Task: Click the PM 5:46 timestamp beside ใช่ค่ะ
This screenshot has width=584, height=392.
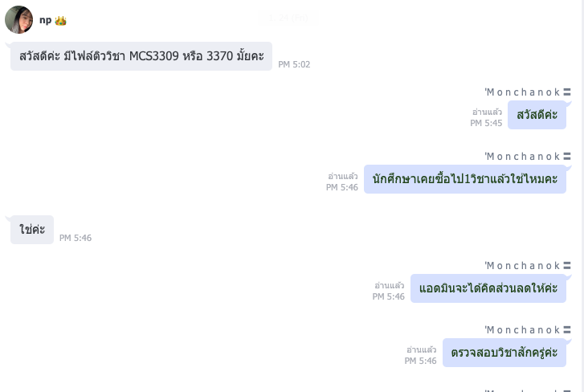Action: click(x=76, y=238)
